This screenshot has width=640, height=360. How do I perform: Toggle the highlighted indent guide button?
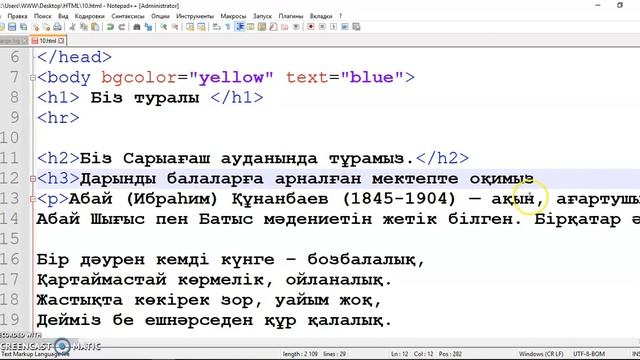pos(240,27)
